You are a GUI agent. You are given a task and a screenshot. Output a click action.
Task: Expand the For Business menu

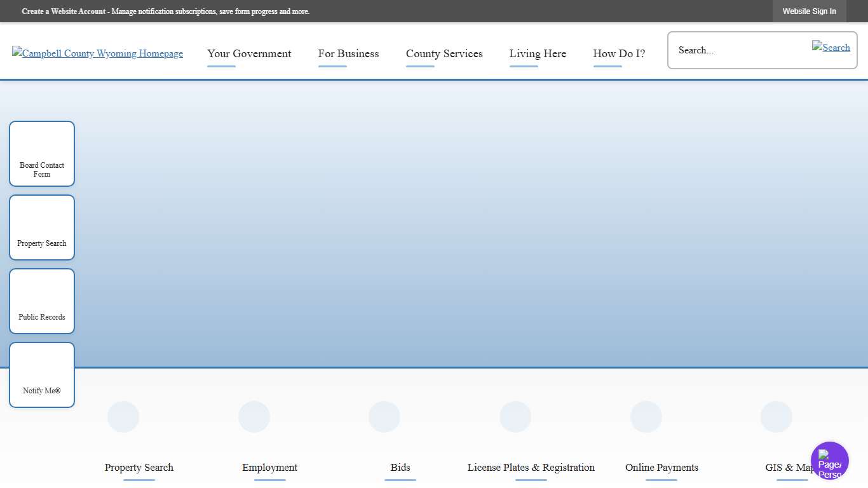click(x=348, y=54)
